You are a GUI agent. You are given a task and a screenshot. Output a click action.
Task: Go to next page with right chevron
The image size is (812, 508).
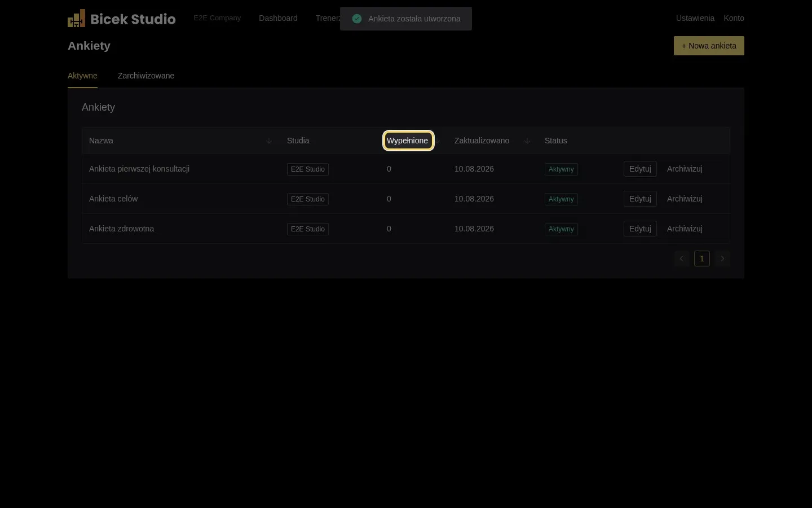[x=722, y=259]
